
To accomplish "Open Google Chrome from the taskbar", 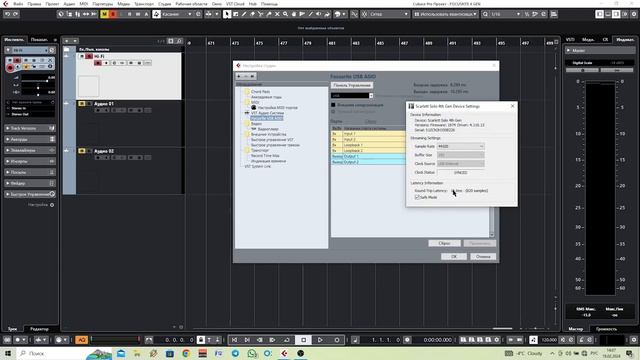I will click(x=186, y=353).
